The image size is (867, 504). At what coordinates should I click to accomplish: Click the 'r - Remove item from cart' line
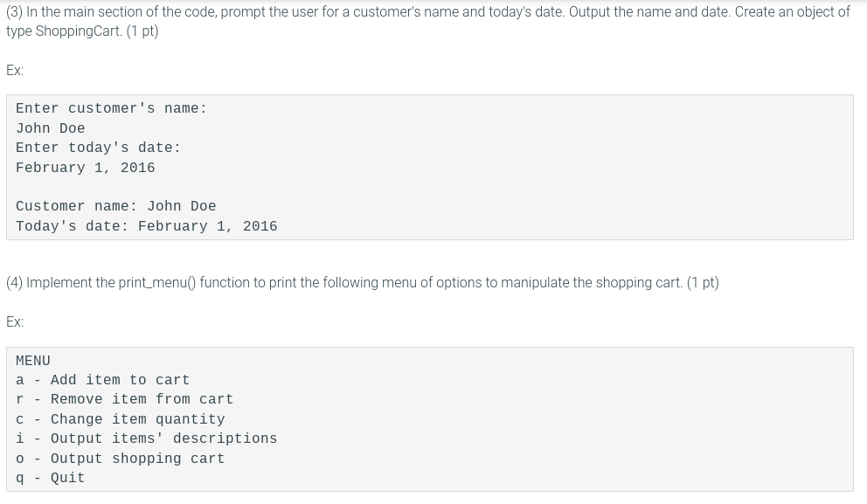coord(124,399)
